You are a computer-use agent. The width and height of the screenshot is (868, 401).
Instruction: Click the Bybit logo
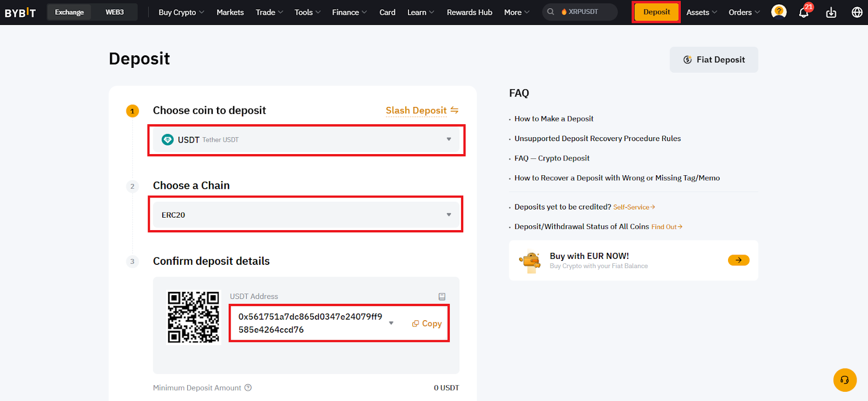(x=20, y=12)
